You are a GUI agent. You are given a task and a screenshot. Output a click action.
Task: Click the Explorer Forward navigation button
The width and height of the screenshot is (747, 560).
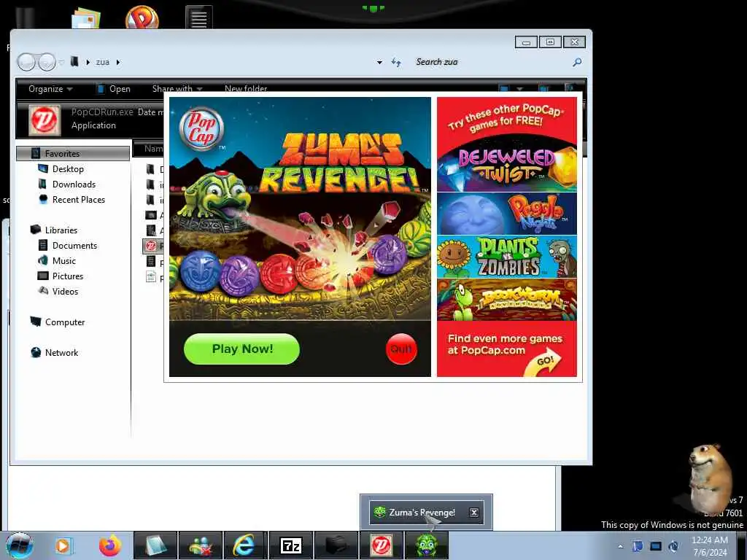(x=47, y=62)
